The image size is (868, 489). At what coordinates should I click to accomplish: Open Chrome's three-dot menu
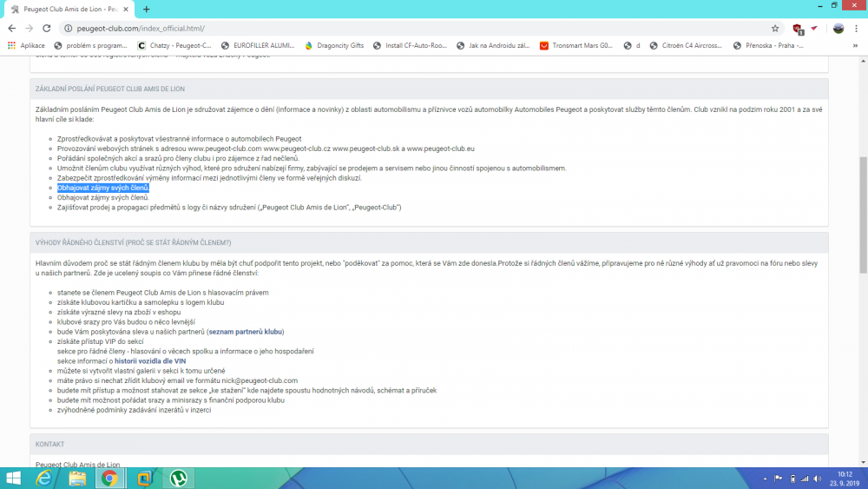pyautogui.click(x=857, y=29)
